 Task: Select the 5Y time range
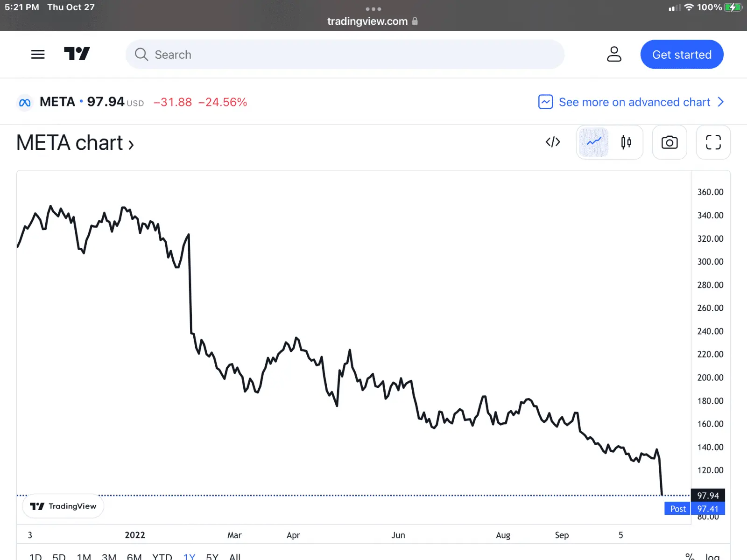[212, 556]
